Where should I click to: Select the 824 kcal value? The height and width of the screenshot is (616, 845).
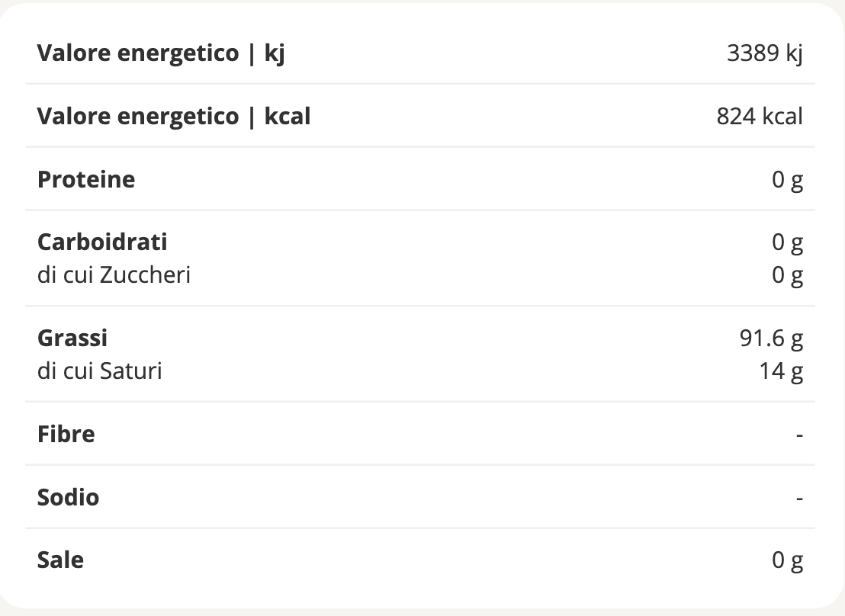point(760,117)
